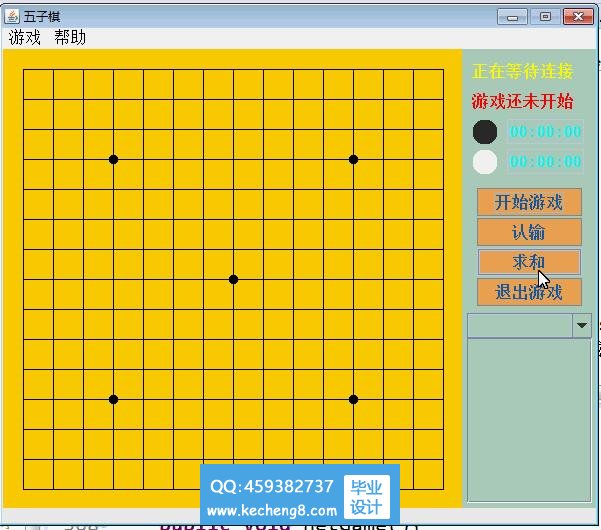Click the 认输 button to resign
Screen dimensions: 601x530
click(x=529, y=232)
